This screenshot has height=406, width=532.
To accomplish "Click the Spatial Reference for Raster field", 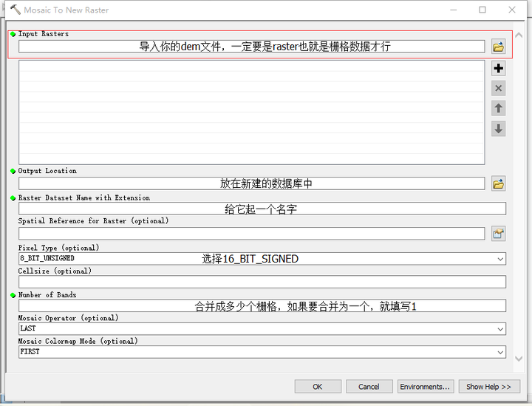I will [251, 234].
